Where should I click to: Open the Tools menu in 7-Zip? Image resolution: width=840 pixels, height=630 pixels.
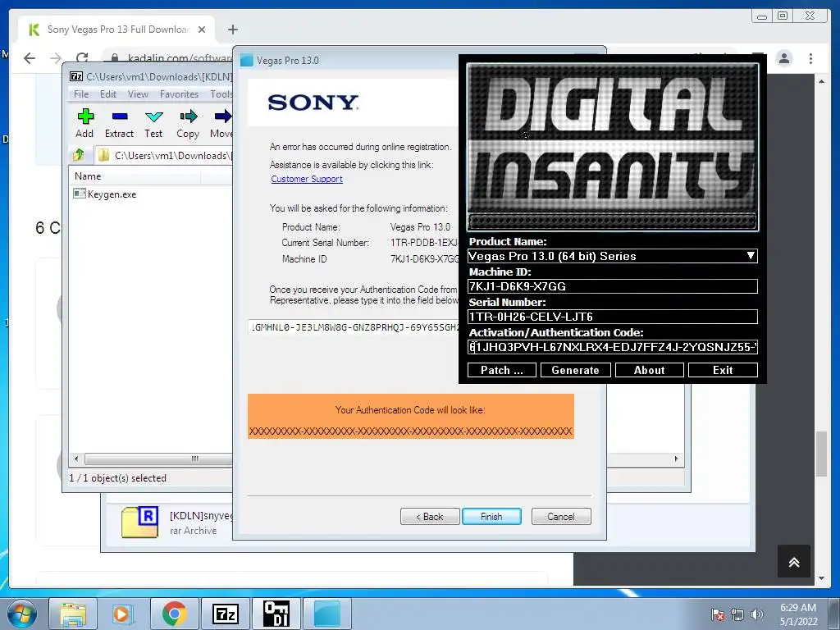coord(221,94)
